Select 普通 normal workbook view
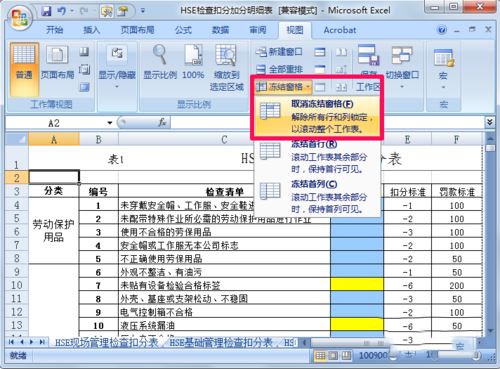The image size is (500, 369). (x=24, y=69)
